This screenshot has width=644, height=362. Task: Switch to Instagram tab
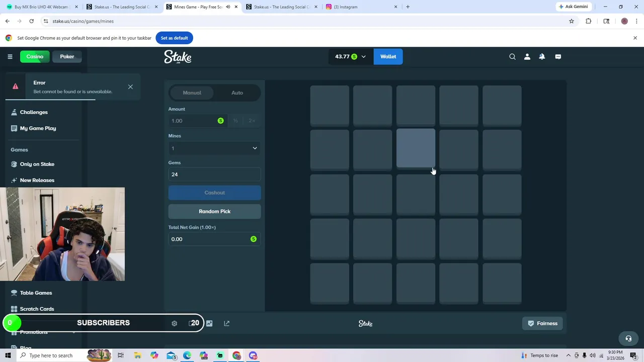[x=362, y=7]
